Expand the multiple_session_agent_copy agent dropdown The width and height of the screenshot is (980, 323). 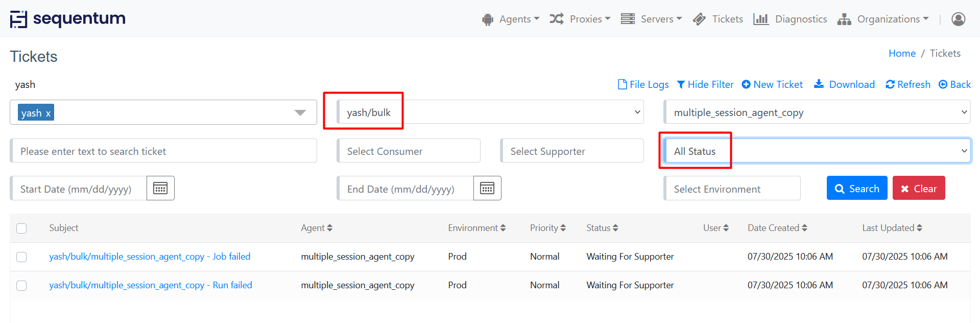(x=817, y=112)
